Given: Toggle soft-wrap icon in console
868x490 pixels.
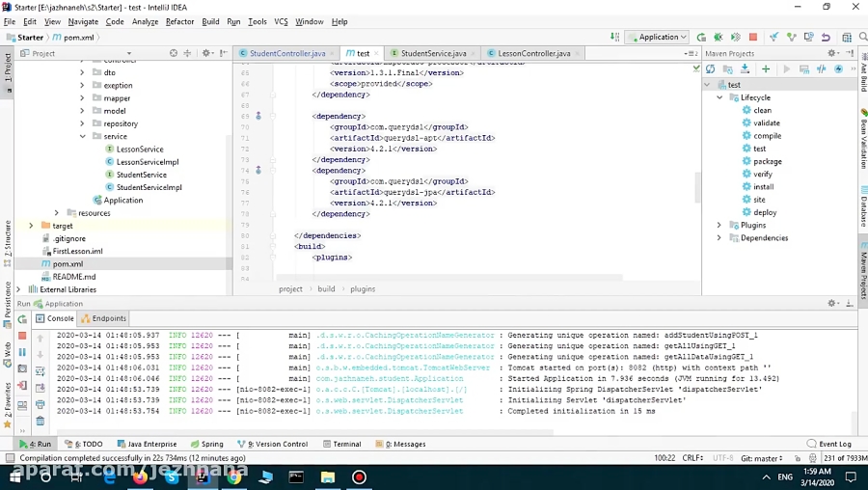Looking at the screenshot, I should click(41, 371).
